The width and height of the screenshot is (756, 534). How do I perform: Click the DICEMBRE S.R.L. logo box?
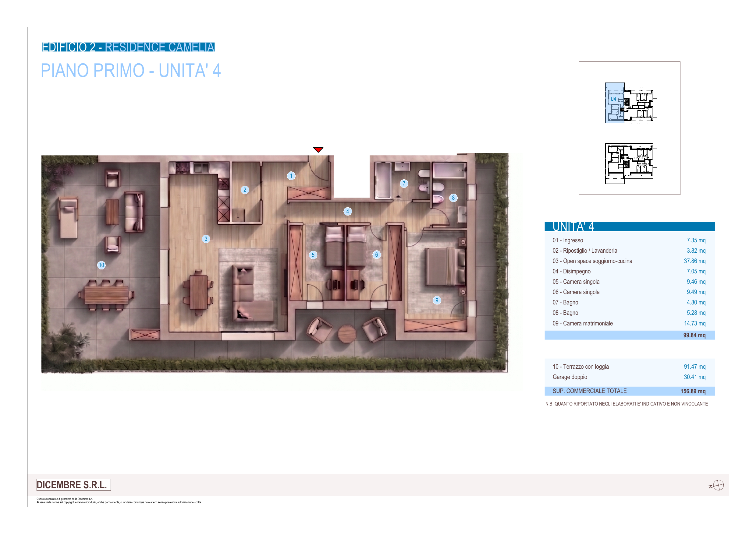[74, 485]
